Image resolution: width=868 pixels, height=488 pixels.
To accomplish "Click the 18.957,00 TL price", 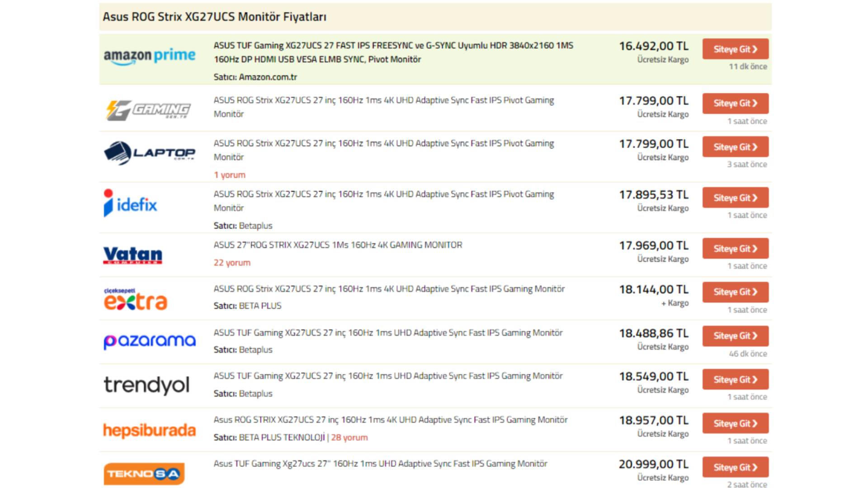I will pyautogui.click(x=654, y=420).
